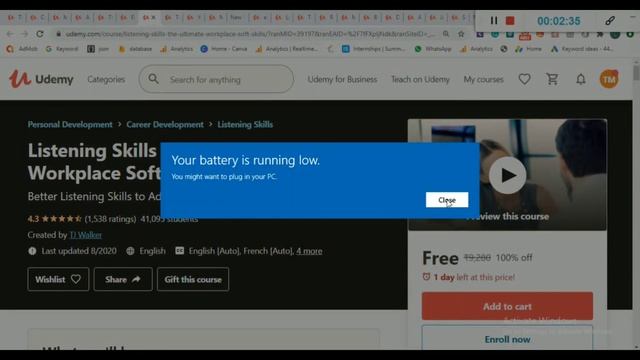640x360 pixels.
Task: Go forward in the browser
Action: pos(24,34)
